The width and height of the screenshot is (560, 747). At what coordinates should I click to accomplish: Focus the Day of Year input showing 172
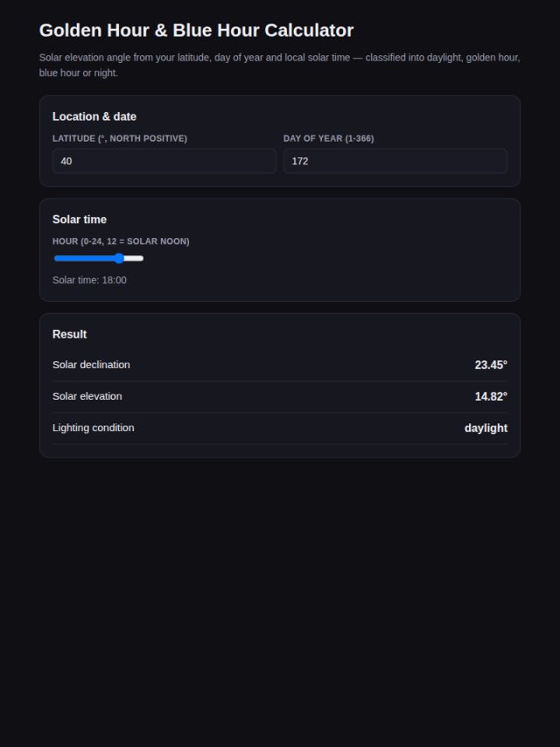(395, 161)
